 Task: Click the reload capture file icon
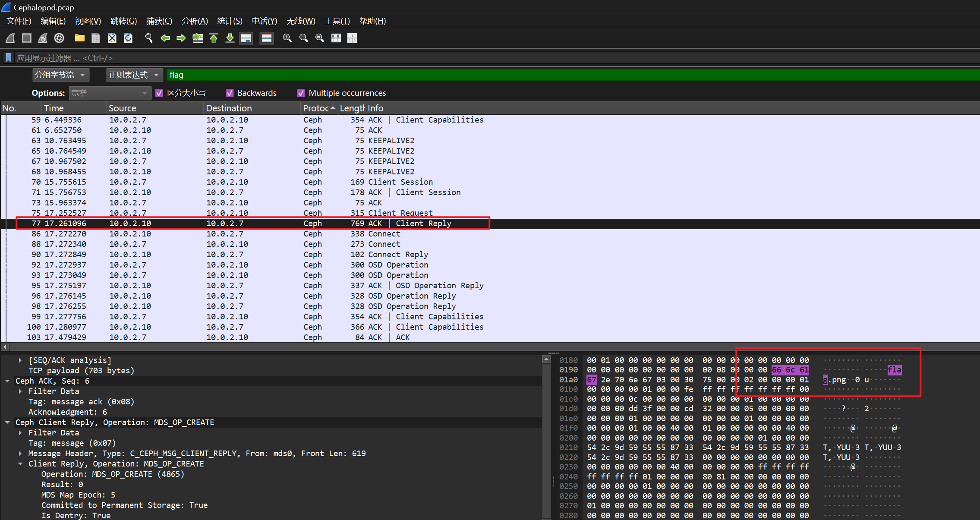pyautogui.click(x=128, y=38)
